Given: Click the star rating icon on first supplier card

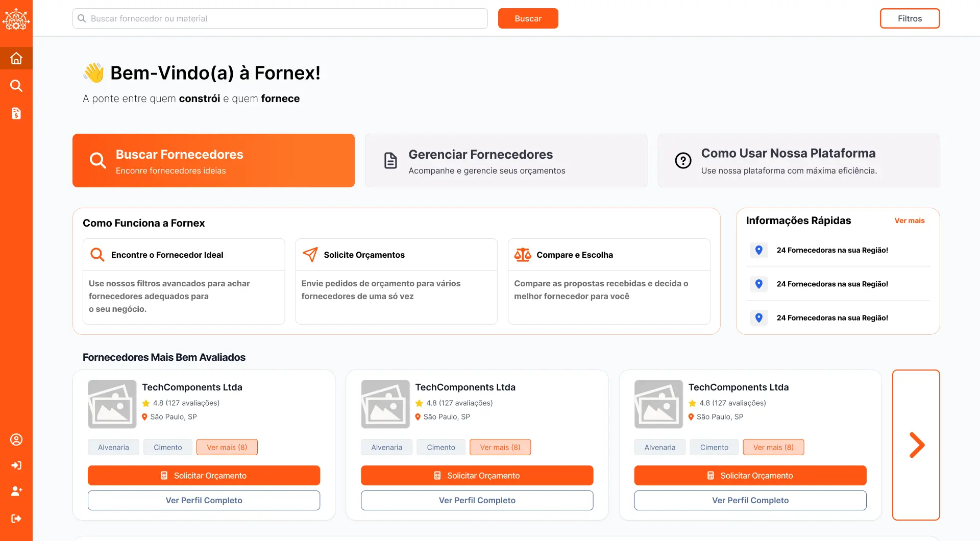Looking at the screenshot, I should pos(146,403).
